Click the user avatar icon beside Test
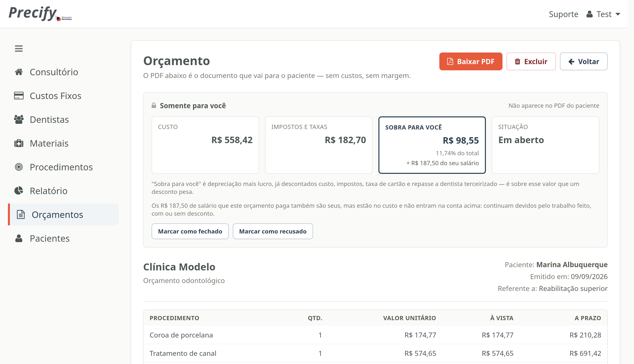The image size is (634, 364). pos(589,14)
